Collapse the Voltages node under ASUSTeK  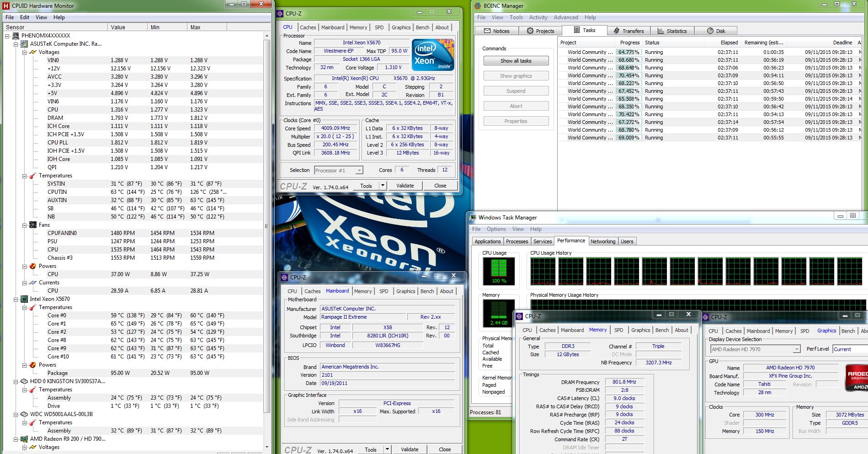point(25,52)
